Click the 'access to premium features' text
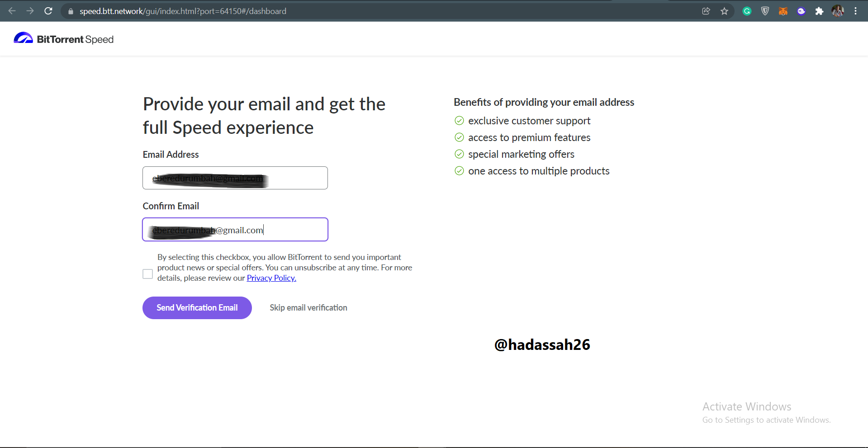Image resolution: width=868 pixels, height=448 pixels. 529,138
